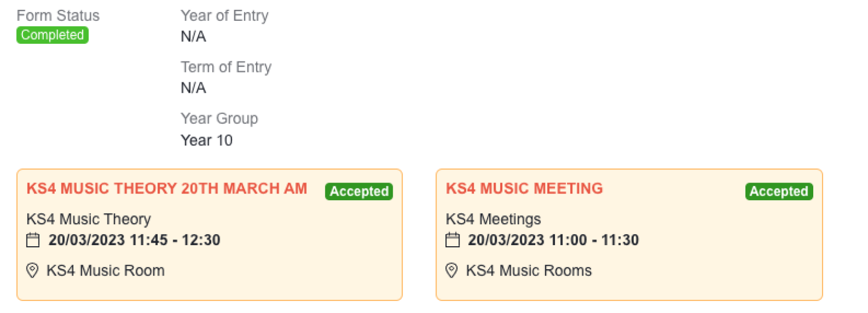Select the date 20/03/2023 11:00 - 11:30
This screenshot has height=313, width=868.
(553, 240)
